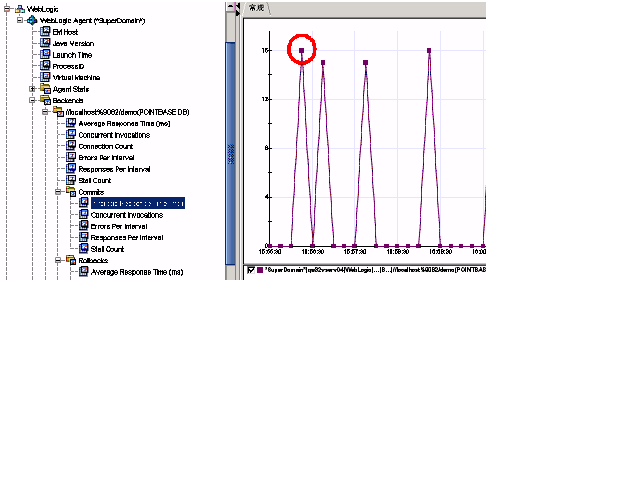Click the splitter collapse-left arrow
This screenshot has width=640, height=480.
[x=238, y=5]
